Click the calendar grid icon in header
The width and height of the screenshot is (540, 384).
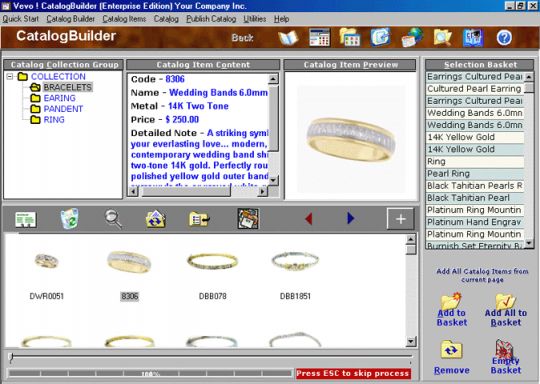point(319,37)
